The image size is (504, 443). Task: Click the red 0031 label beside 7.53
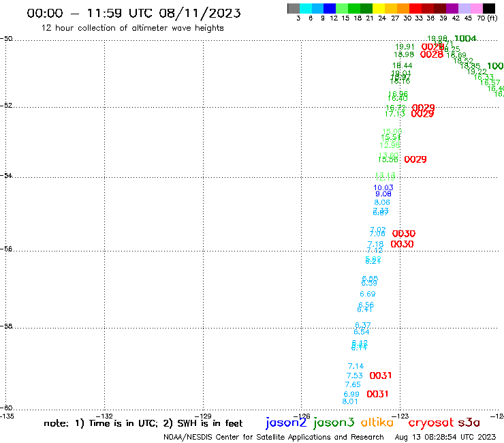point(381,376)
